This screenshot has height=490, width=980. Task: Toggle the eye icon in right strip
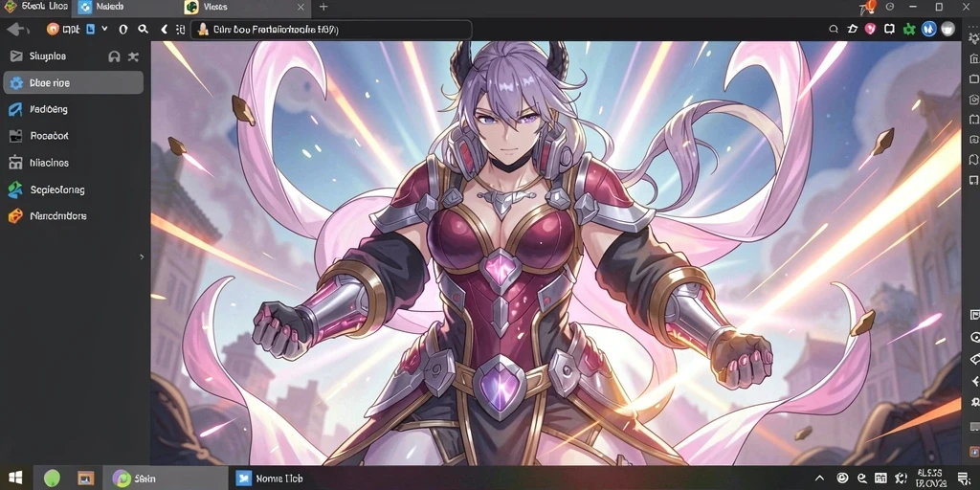coord(974,338)
